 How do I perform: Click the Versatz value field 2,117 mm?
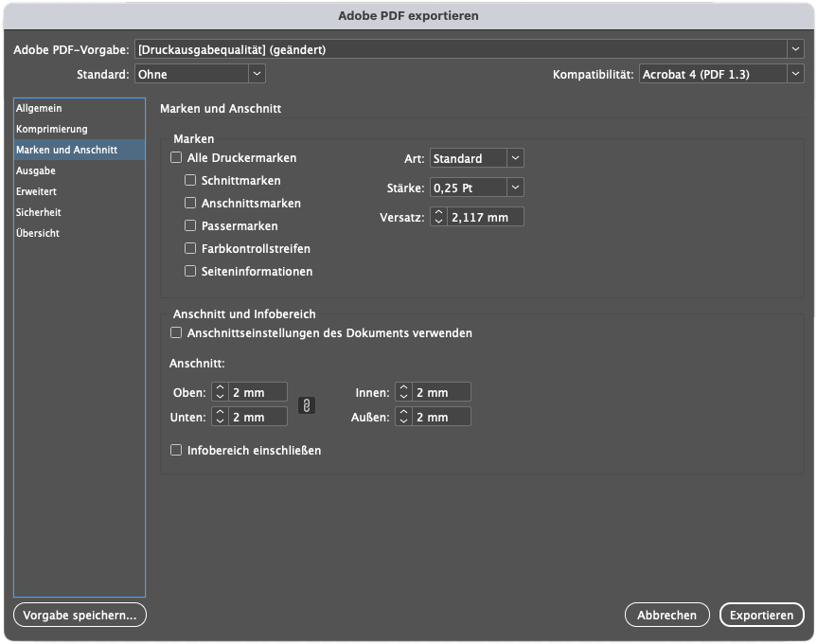(x=486, y=217)
